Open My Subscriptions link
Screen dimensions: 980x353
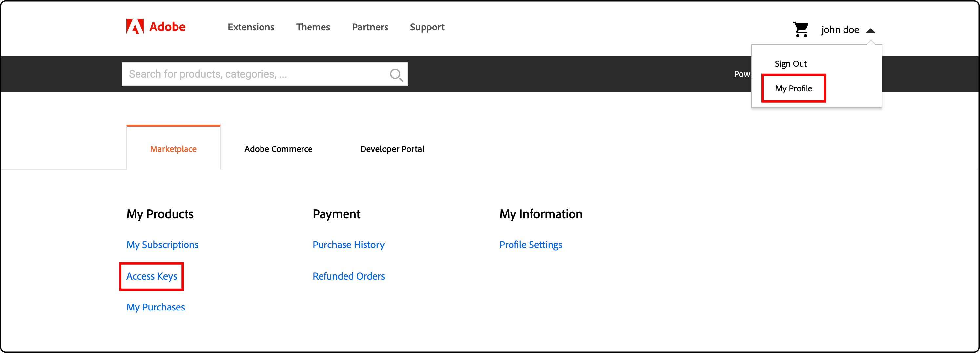[162, 245]
